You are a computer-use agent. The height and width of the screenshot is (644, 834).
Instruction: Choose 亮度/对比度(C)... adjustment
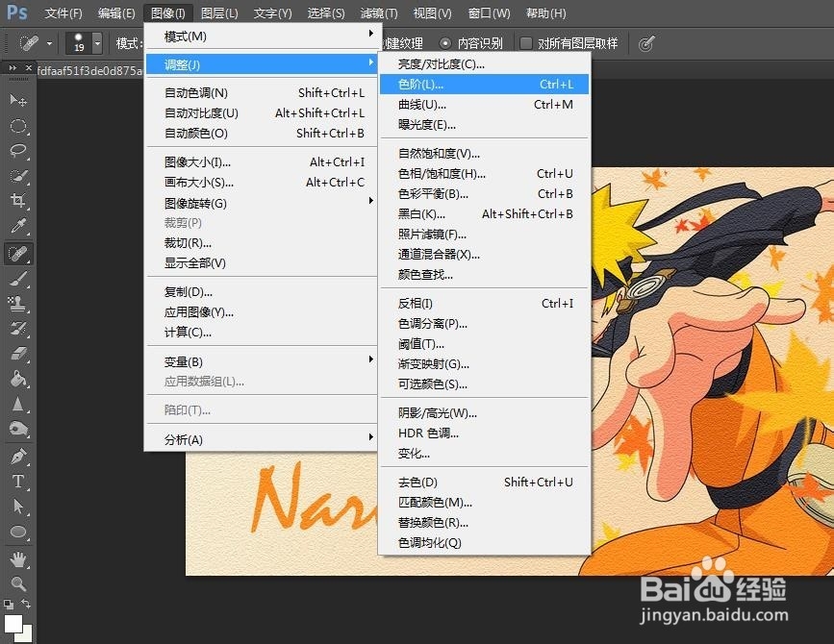[x=485, y=63]
